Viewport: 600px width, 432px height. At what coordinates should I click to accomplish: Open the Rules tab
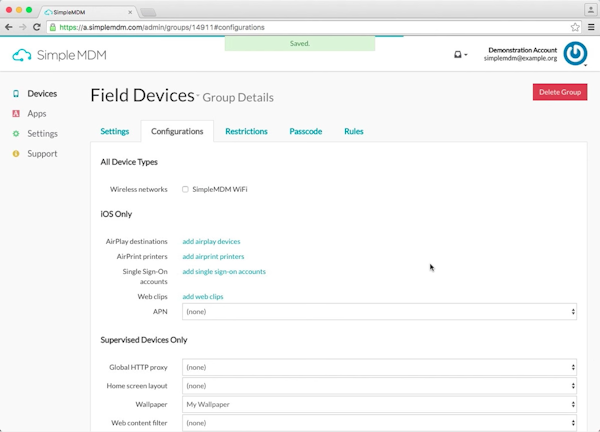point(354,131)
